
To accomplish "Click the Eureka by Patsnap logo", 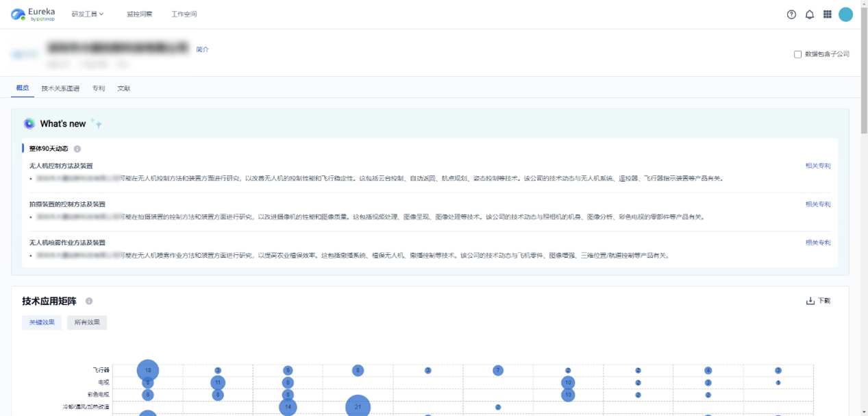I will click(33, 14).
